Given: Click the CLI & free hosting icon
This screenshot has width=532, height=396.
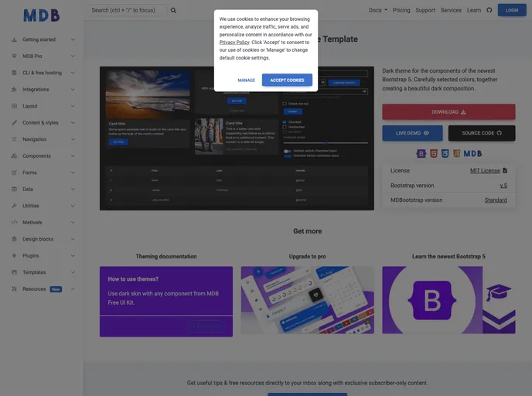Looking at the screenshot, I should click(x=14, y=73).
